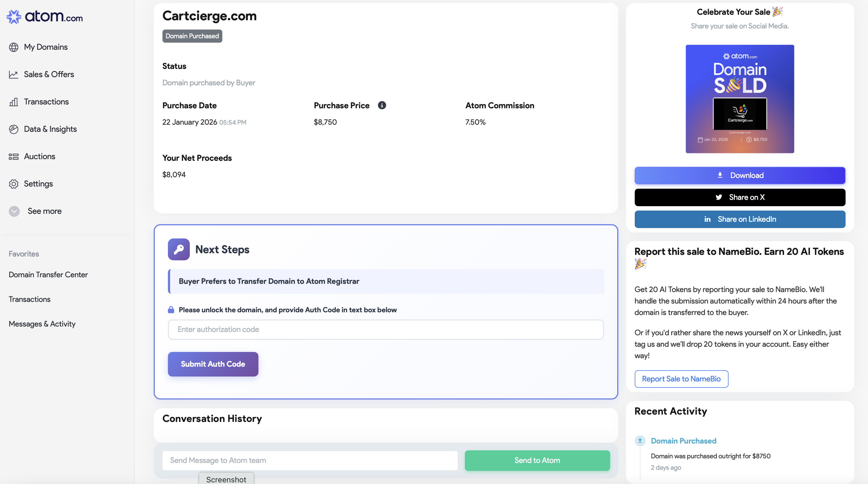Screen dimensions: 868x484
Task: Click the 7.50% commission value
Action: click(x=475, y=122)
